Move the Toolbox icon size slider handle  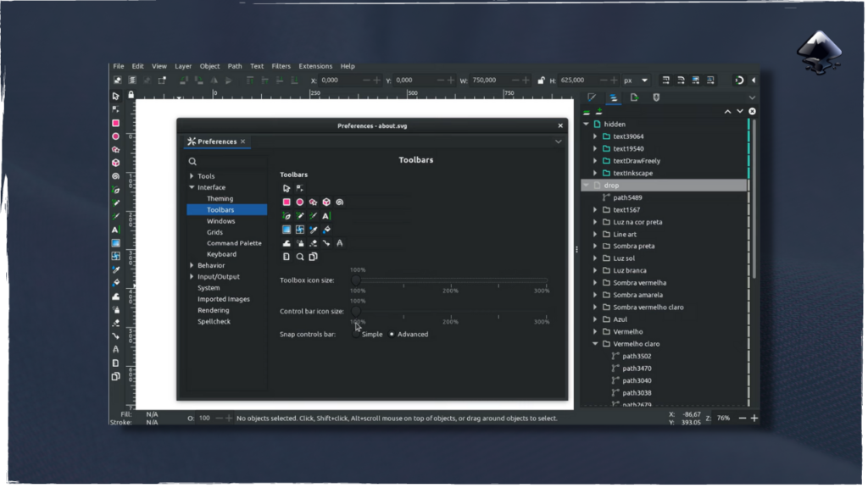(356, 281)
